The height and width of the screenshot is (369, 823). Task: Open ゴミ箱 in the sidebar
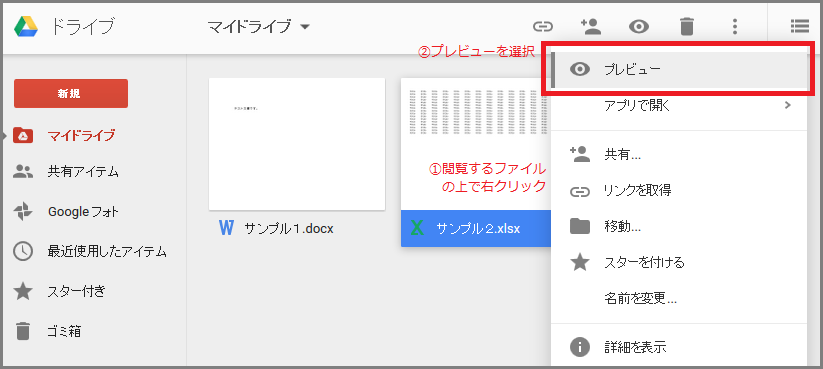[64, 331]
